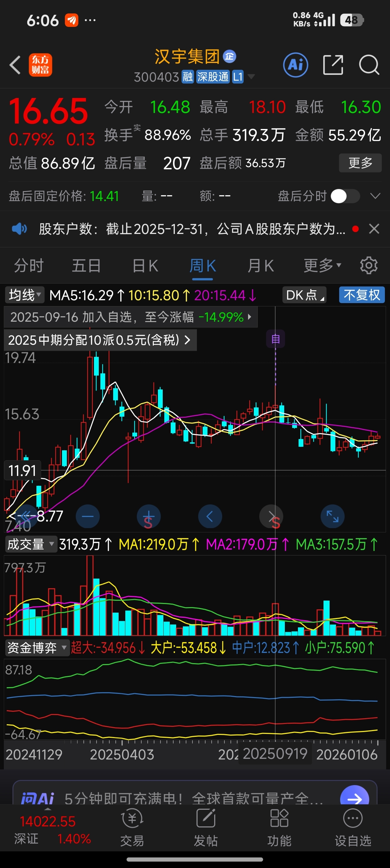Tap the fullscreen expand chart icon
The width and height of the screenshot is (390, 868).
click(332, 516)
